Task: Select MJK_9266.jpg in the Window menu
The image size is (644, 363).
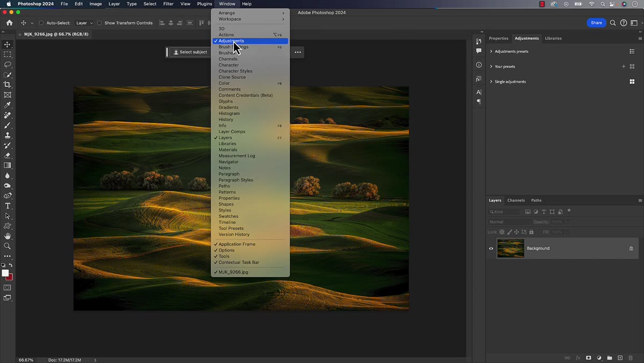Action: tap(250, 272)
